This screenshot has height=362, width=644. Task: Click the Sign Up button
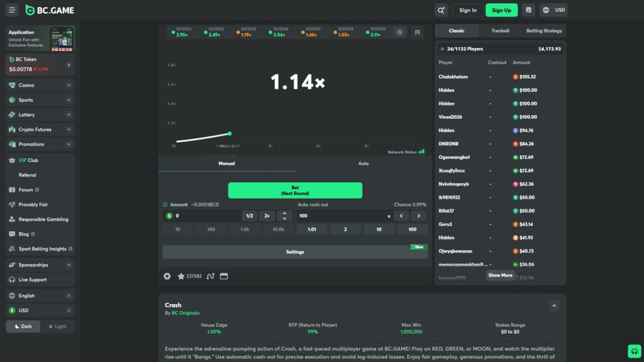(501, 10)
